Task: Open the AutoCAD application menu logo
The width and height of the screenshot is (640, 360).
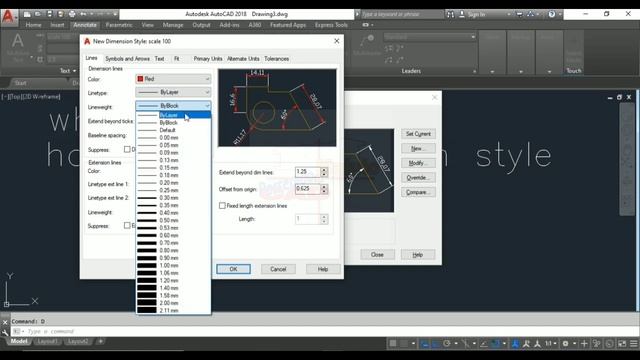Action: (8, 16)
